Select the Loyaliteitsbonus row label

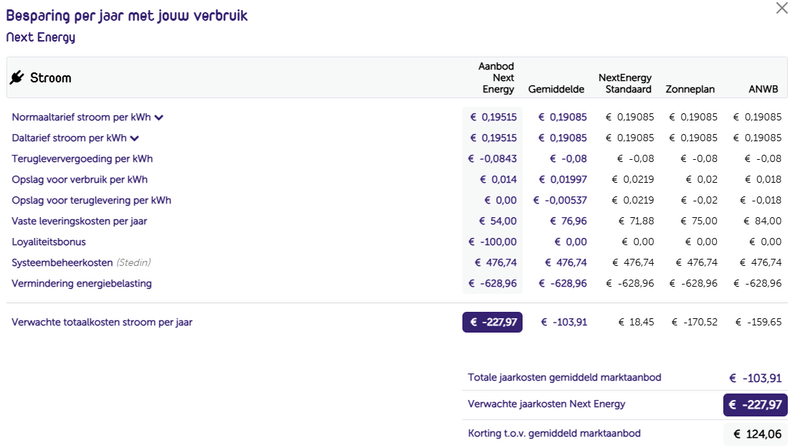[48, 242]
